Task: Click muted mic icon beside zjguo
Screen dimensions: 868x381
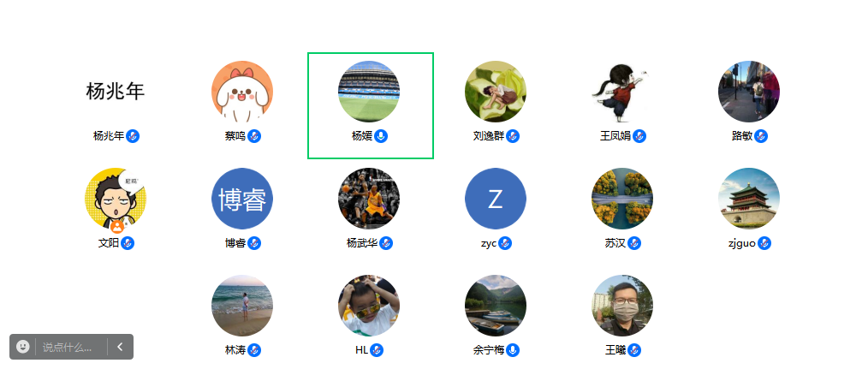Action: click(x=764, y=243)
